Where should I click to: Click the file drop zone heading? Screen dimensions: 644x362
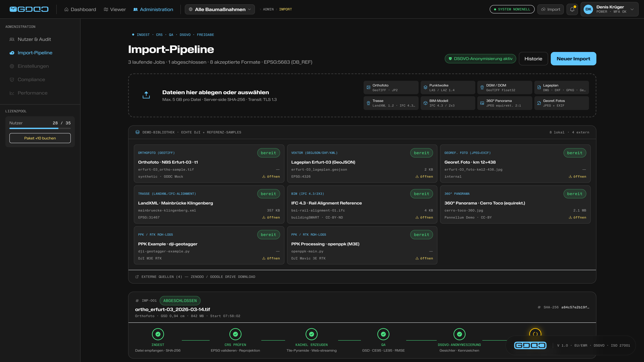pos(216,92)
